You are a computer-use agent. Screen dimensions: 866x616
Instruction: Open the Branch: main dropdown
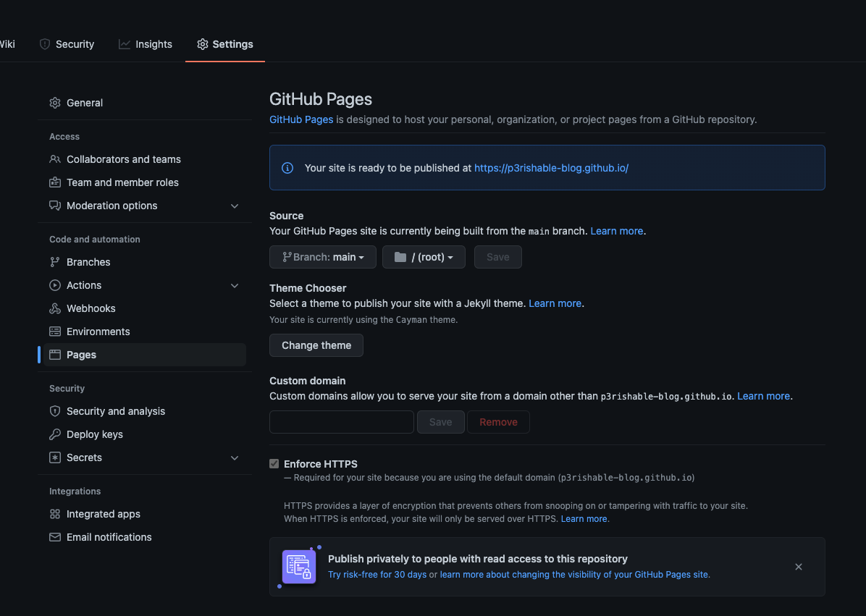(322, 257)
